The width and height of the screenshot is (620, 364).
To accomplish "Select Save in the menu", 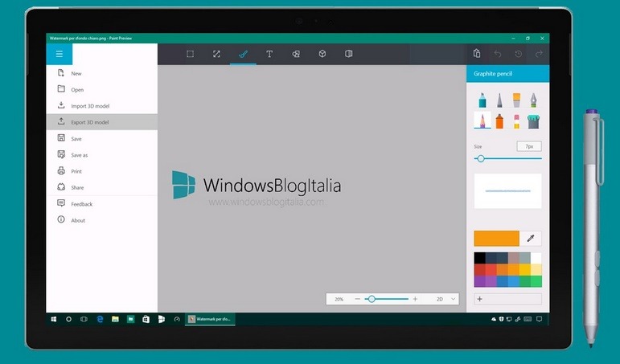I will pyautogui.click(x=102, y=139).
